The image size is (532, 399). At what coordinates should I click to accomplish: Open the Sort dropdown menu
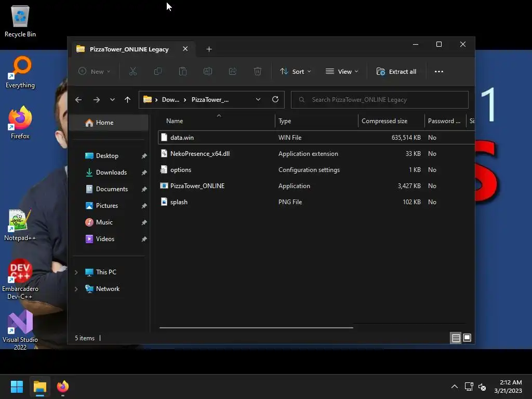(295, 72)
